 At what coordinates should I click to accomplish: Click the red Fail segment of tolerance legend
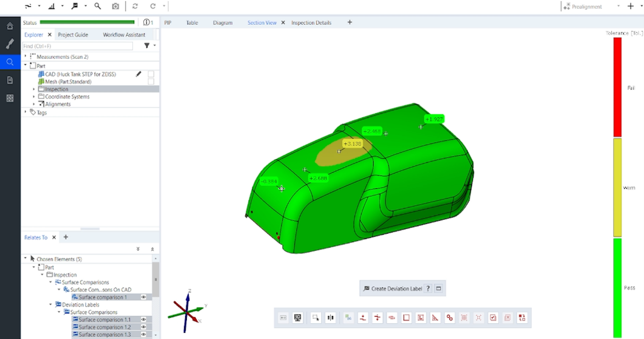tap(617, 87)
